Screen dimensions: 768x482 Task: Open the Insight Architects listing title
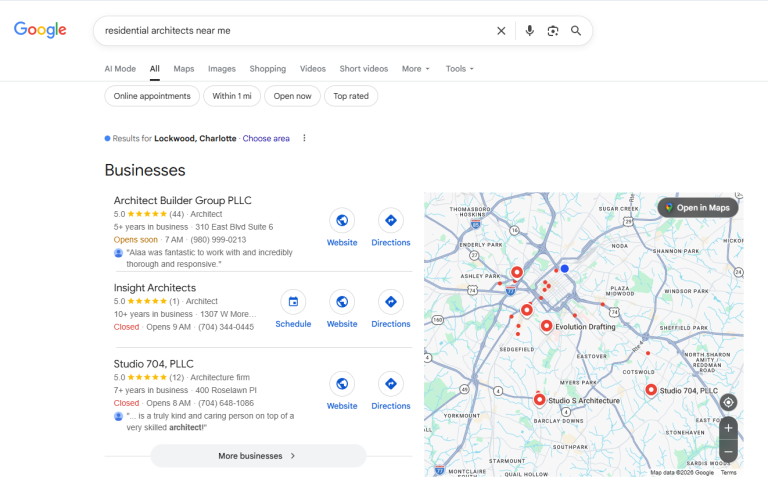click(x=155, y=288)
